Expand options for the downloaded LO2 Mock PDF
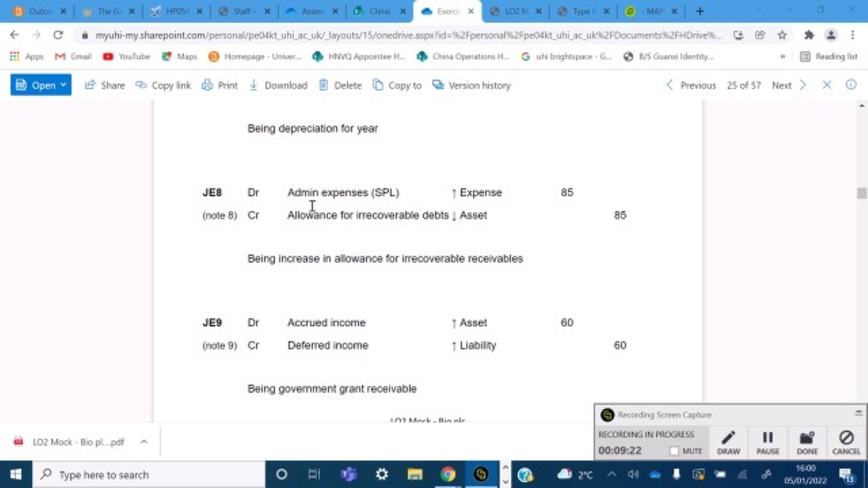The height and width of the screenshot is (488, 868). (143, 442)
